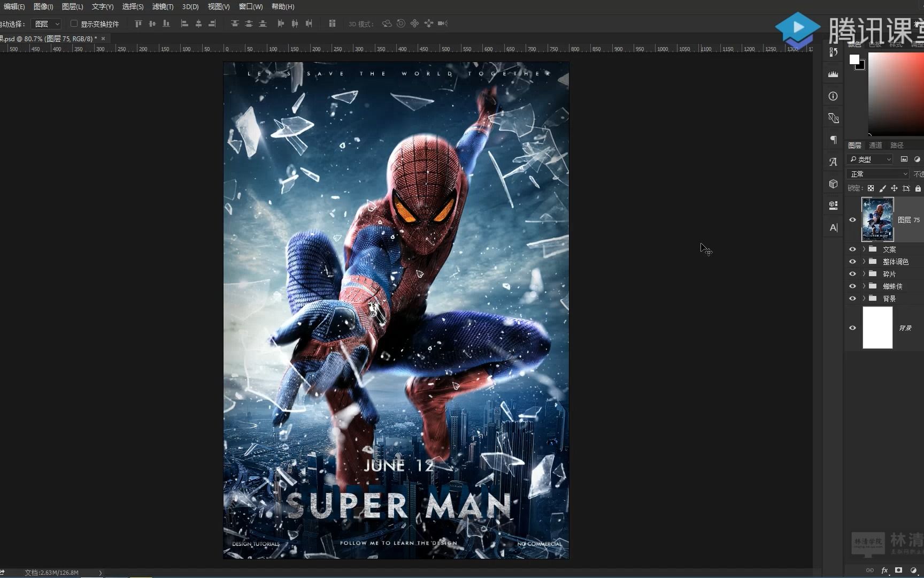Open the 3D cube panel icon
The height and width of the screenshot is (578, 924).
(833, 184)
